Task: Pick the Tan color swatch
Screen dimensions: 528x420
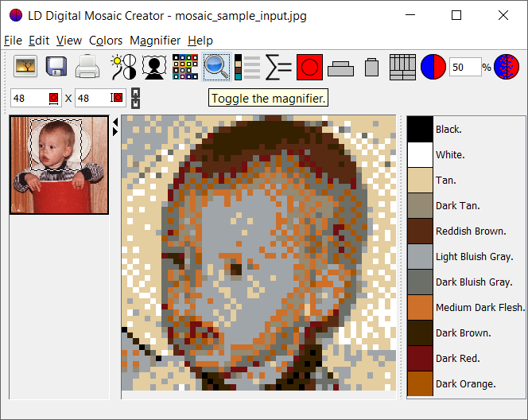Action: pos(420,181)
